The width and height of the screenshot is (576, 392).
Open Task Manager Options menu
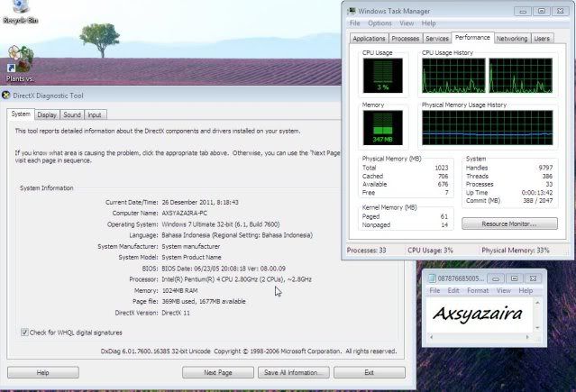[379, 23]
